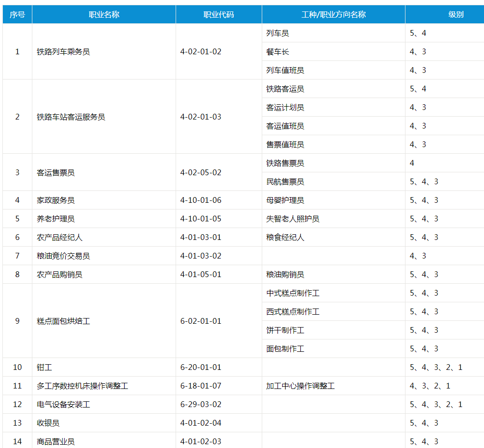Click the 民航售票员 entry
The width and height of the screenshot is (484, 448).
coord(285,181)
